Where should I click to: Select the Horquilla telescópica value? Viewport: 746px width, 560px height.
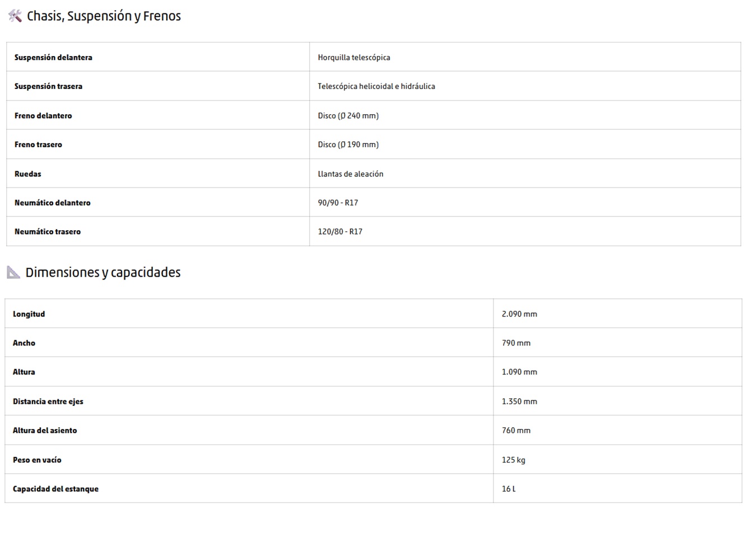pos(354,57)
